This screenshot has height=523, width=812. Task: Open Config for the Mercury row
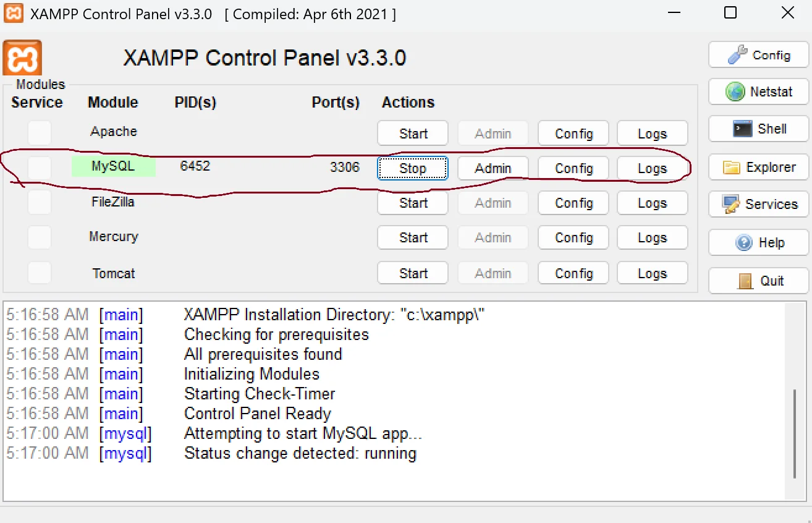click(x=573, y=237)
